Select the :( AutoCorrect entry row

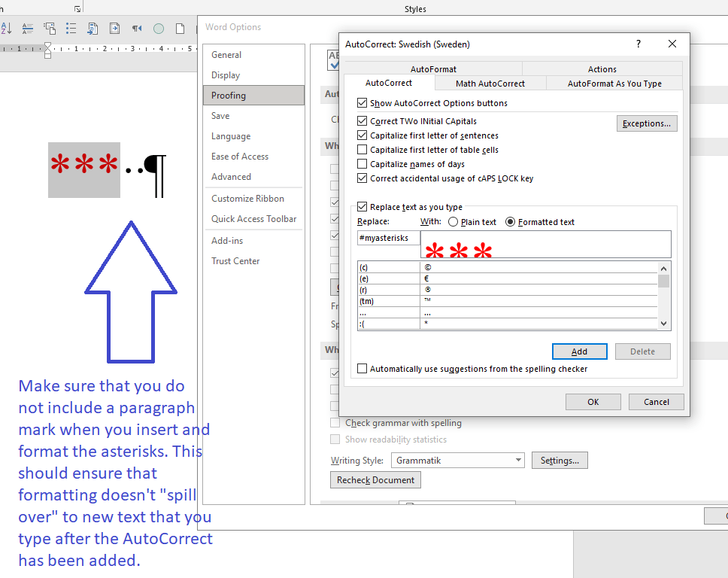click(x=508, y=324)
